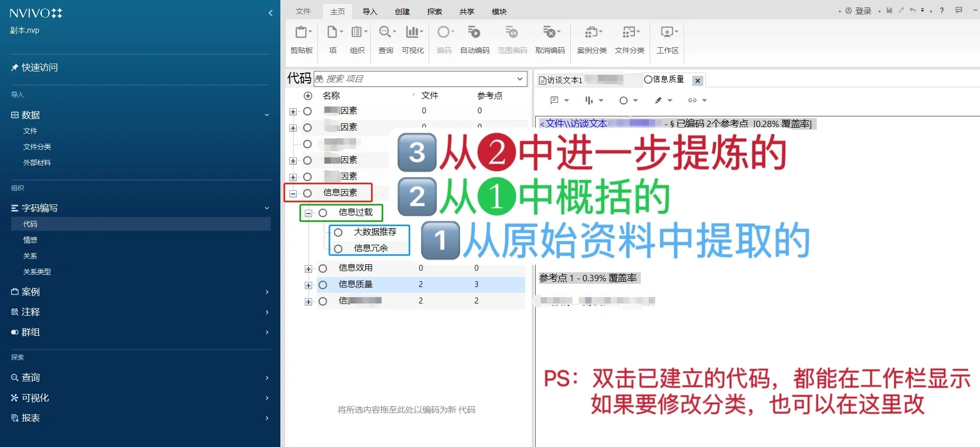Click the undo arrow in title bar

(913, 10)
